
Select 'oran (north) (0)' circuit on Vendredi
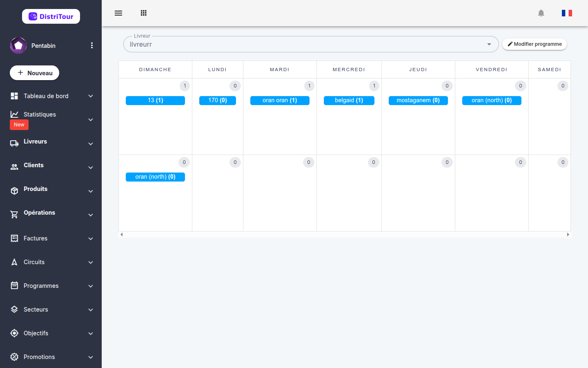coord(492,101)
